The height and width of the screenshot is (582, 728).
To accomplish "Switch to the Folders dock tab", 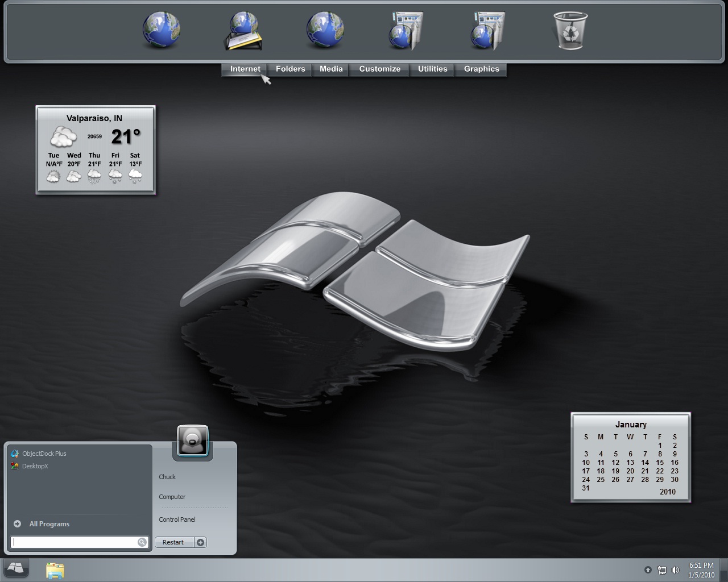I will (290, 69).
